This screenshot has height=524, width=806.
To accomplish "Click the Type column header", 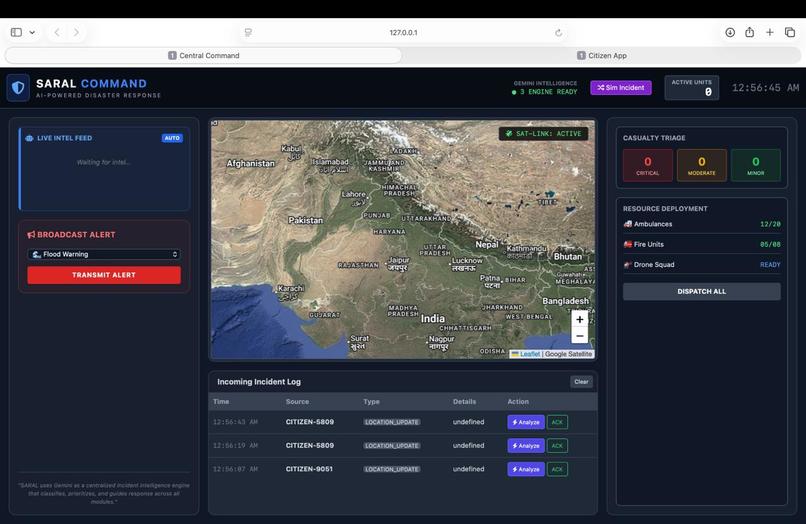I will pyautogui.click(x=371, y=402).
